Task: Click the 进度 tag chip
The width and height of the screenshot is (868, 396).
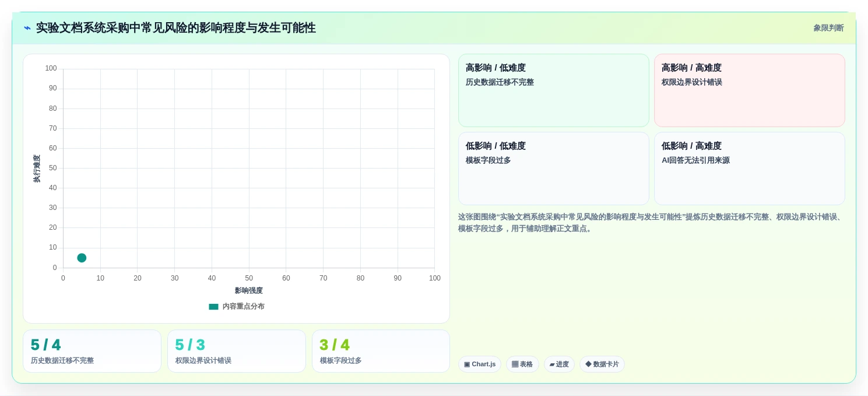Action: (559, 365)
